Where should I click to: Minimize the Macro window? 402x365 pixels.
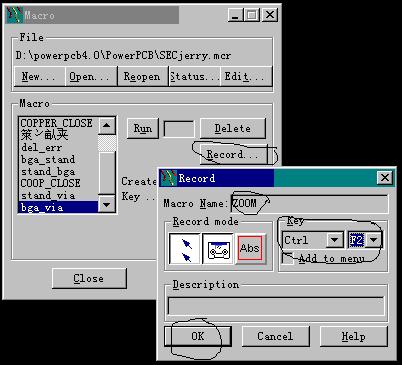click(x=236, y=15)
